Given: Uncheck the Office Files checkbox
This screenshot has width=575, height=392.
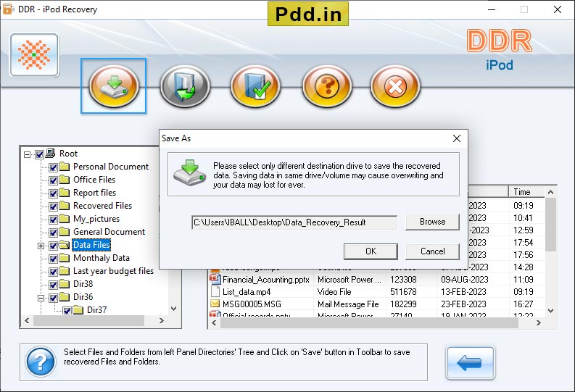Looking at the screenshot, I should coord(53,180).
